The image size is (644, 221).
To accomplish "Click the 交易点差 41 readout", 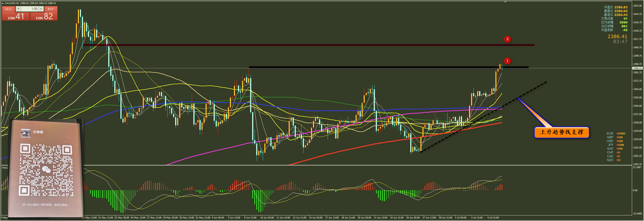I will click(x=614, y=19).
